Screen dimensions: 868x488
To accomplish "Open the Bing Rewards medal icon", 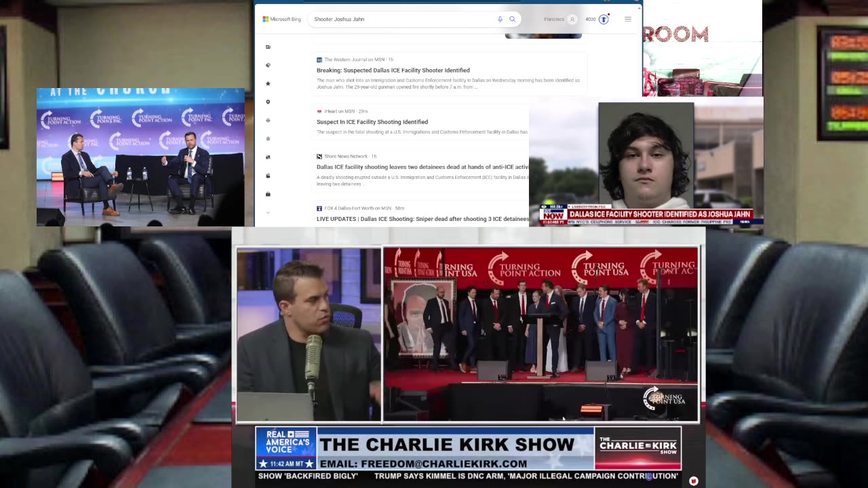I will tap(604, 19).
